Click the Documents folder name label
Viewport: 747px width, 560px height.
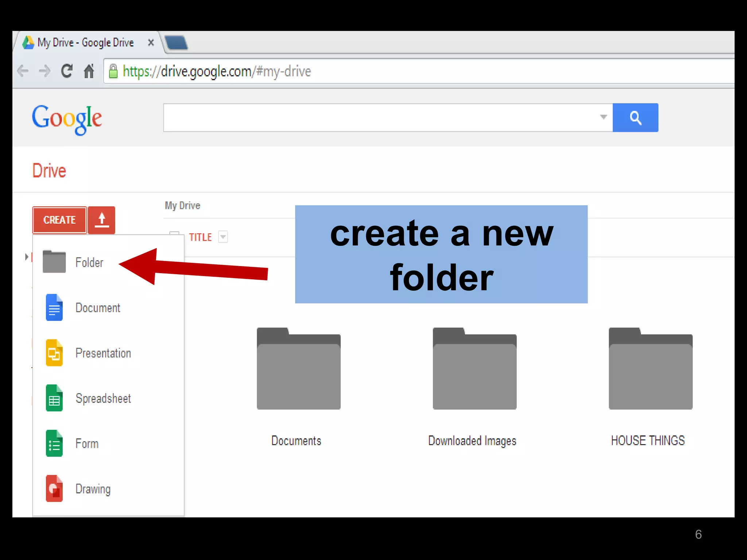pyautogui.click(x=296, y=441)
